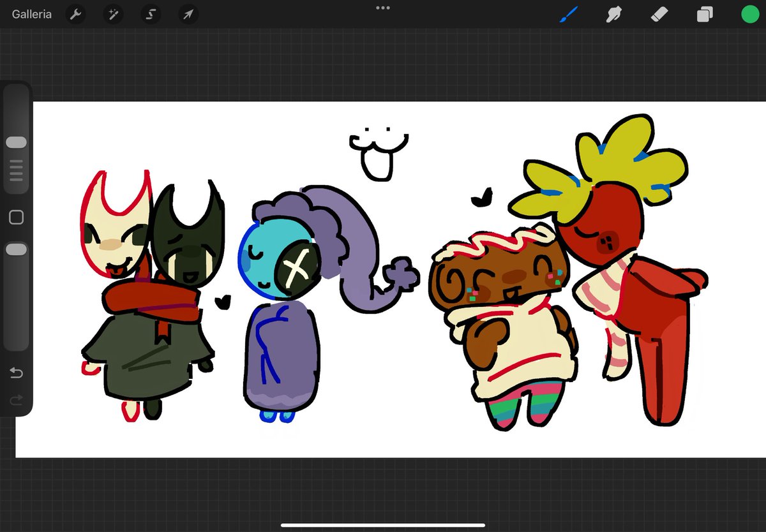Screen dimensions: 766x532
Task: Select the Adjustments magic wand tool
Action: tap(113, 14)
